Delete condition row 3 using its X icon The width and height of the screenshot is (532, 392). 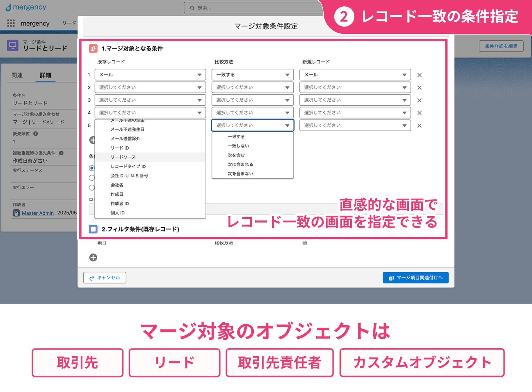(x=419, y=100)
